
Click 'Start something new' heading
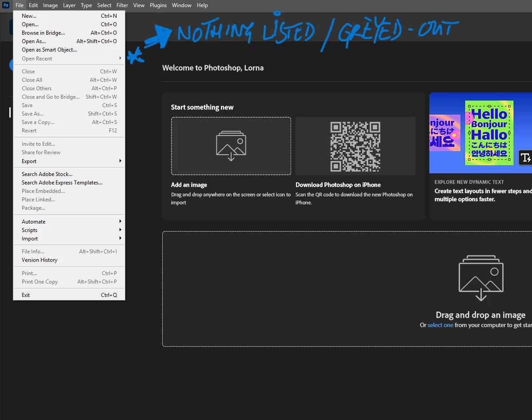click(x=202, y=107)
